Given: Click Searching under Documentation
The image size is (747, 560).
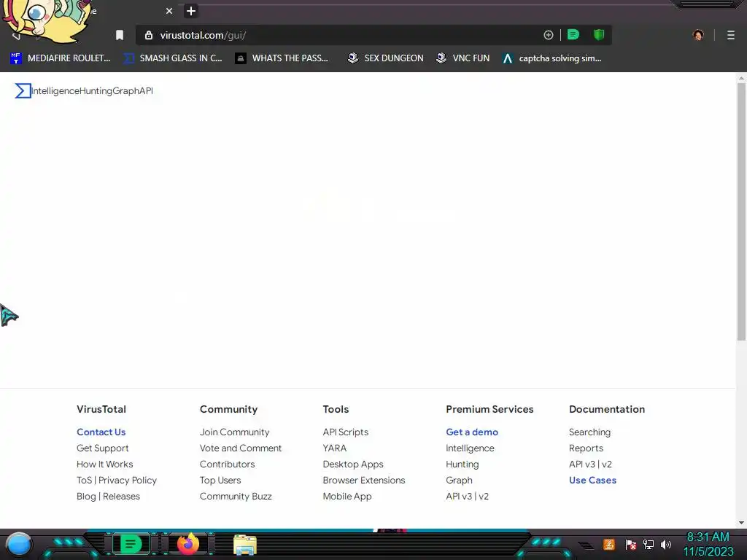Looking at the screenshot, I should tap(589, 432).
